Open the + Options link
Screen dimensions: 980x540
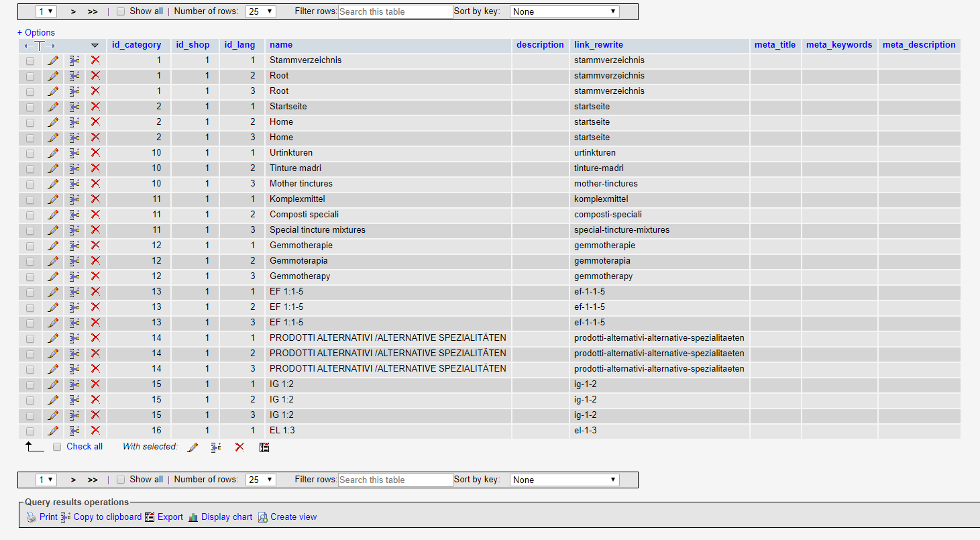[36, 32]
